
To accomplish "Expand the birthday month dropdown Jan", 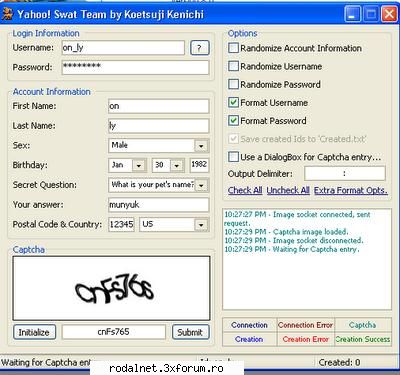I will [139, 165].
